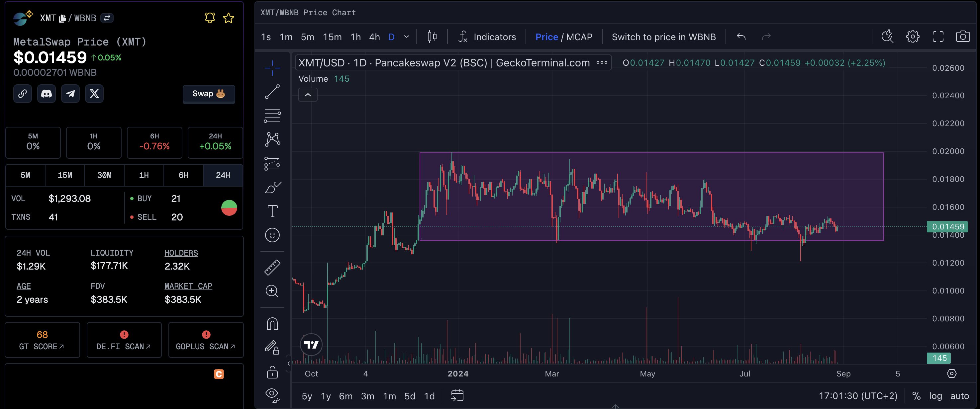Screen dimensions: 980x409
Task: Redo the chart action
Action: pyautogui.click(x=766, y=37)
